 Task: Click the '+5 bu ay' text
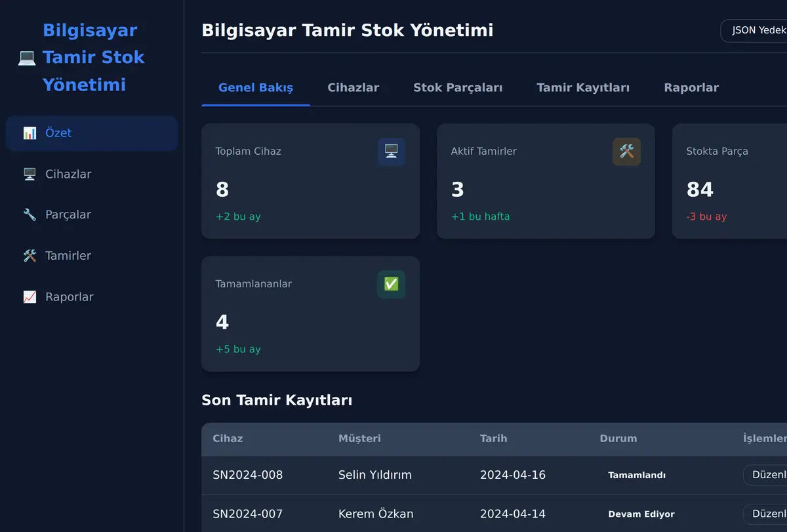(238, 349)
